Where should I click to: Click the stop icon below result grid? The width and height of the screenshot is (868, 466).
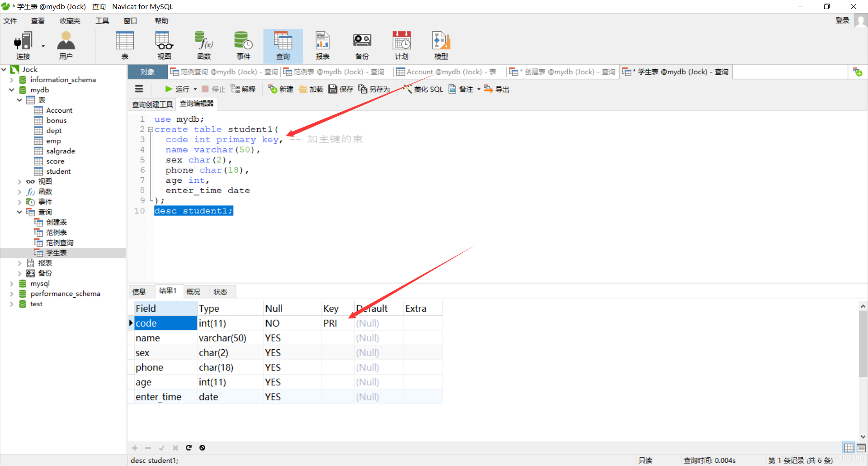(x=203, y=447)
